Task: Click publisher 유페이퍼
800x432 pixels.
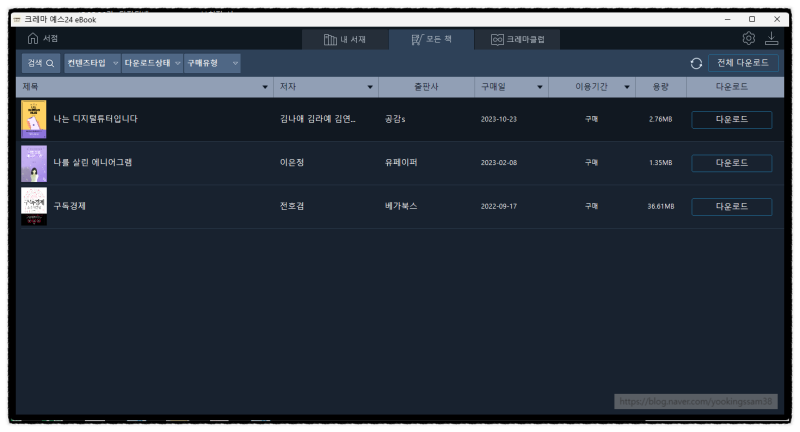Action: click(401, 163)
